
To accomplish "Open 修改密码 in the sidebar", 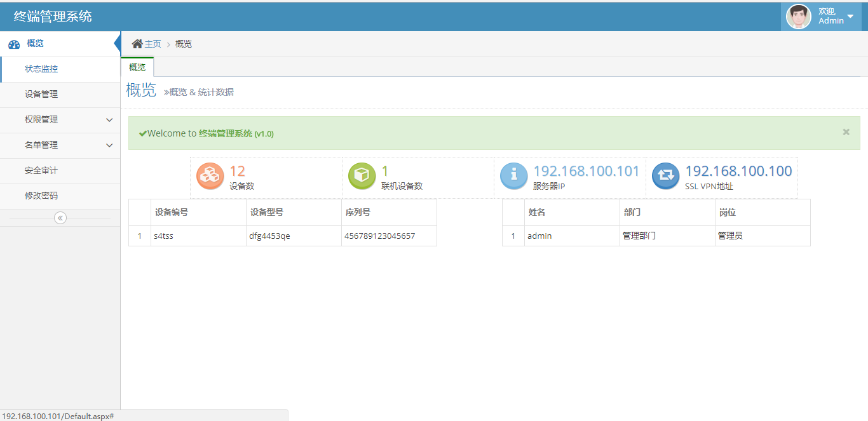I will (41, 196).
